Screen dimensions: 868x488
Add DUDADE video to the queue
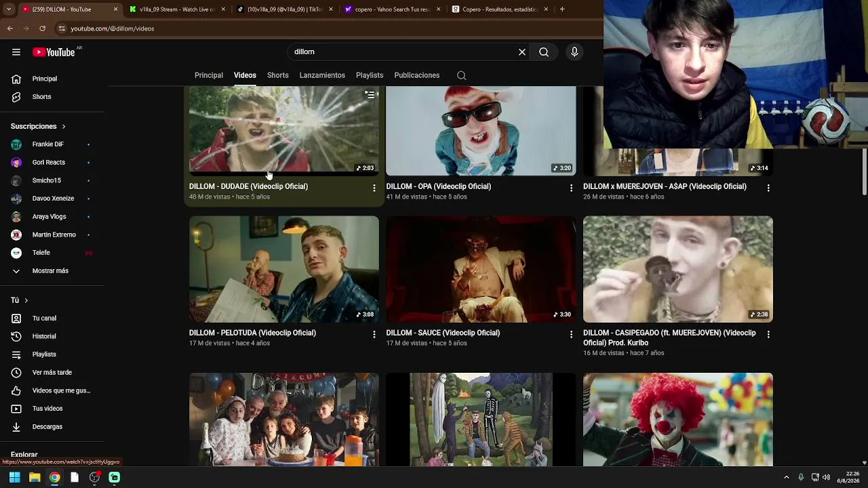(370, 95)
